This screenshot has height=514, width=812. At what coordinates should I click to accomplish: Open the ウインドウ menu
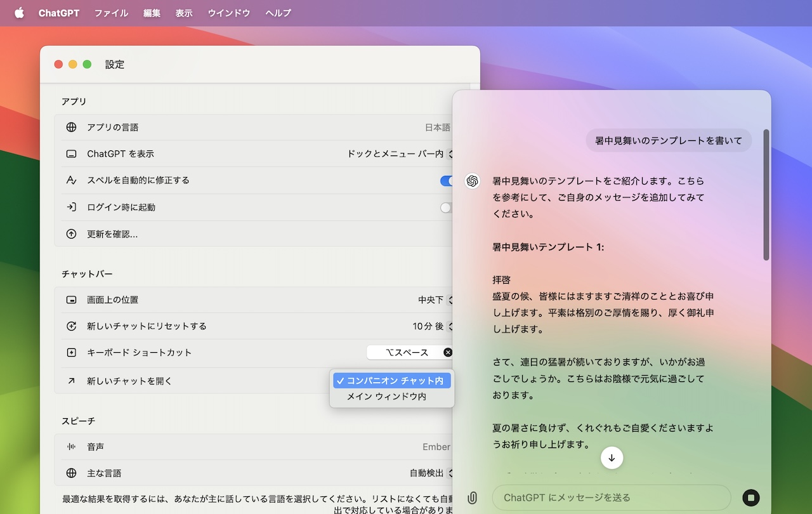pyautogui.click(x=229, y=13)
